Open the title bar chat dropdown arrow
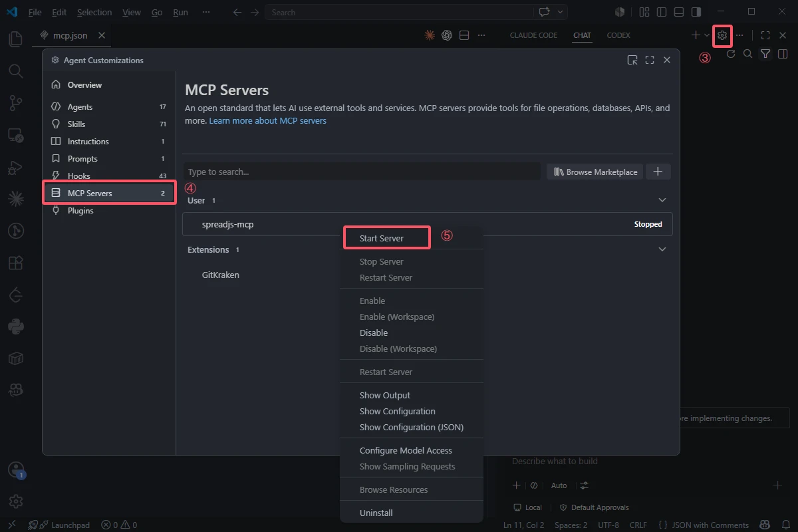 click(561, 12)
